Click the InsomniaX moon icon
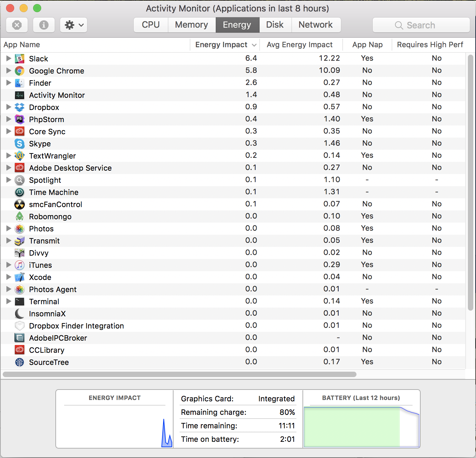Viewport: 476px width, 458px height. click(20, 314)
